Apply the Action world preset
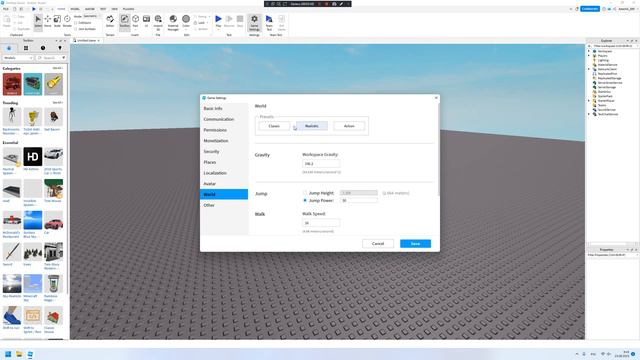 point(349,126)
